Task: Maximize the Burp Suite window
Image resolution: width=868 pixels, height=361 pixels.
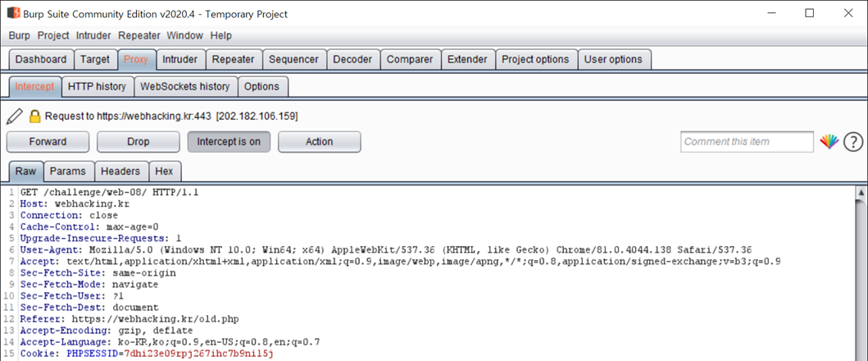Action: [x=809, y=14]
